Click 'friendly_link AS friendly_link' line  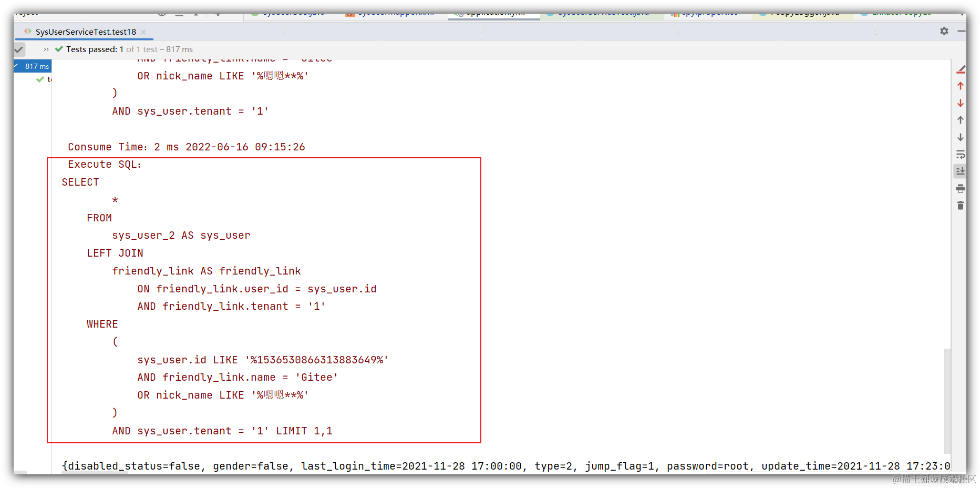pos(207,271)
